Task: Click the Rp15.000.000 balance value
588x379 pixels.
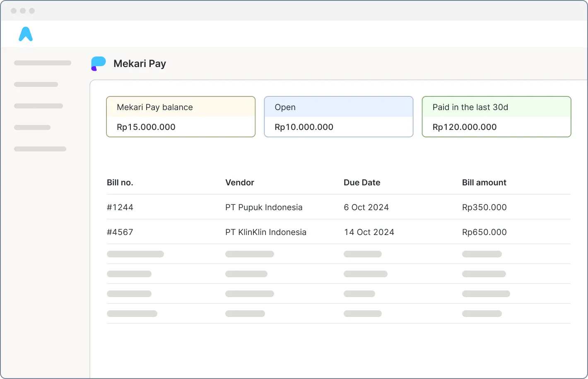Action: [146, 127]
